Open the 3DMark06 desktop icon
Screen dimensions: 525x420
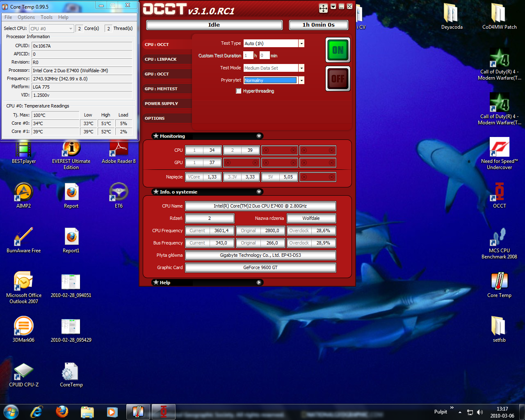click(x=24, y=326)
